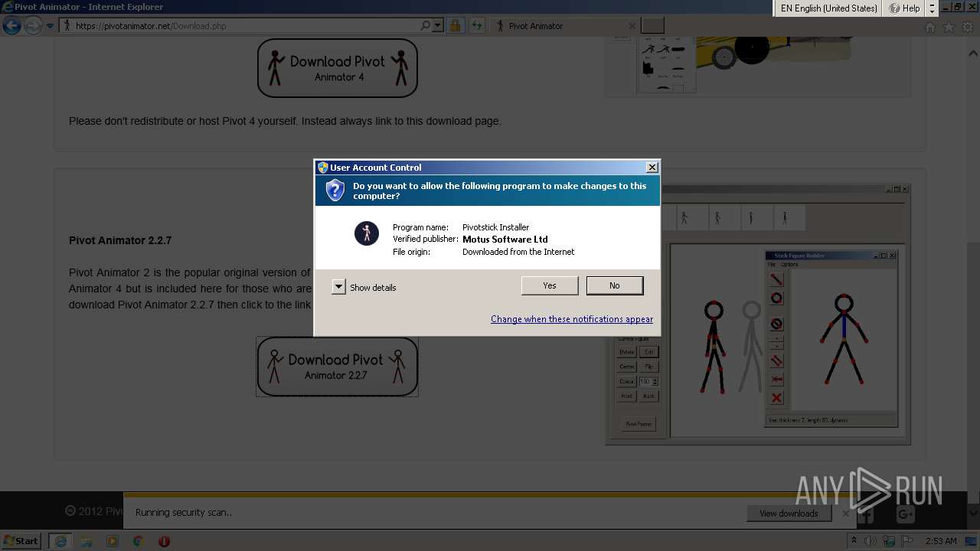Click the Pivotstick Installer program icon
Image resolution: width=980 pixels, height=551 pixels.
pyautogui.click(x=367, y=233)
